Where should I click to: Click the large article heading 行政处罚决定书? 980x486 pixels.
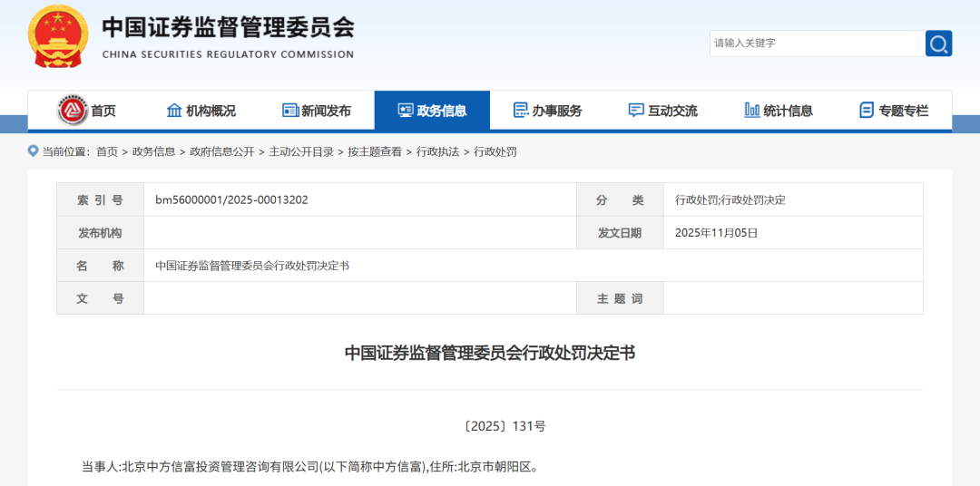490,353
